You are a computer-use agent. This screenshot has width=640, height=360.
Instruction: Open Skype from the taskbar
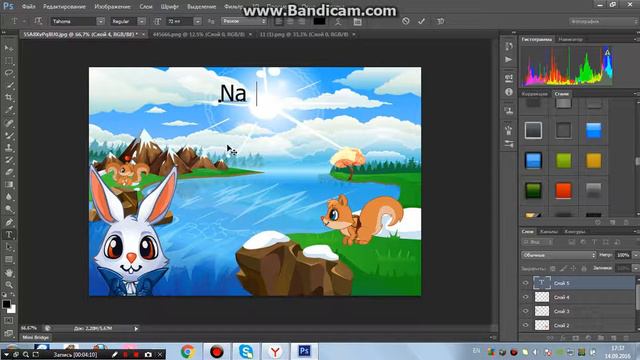pyautogui.click(x=246, y=351)
